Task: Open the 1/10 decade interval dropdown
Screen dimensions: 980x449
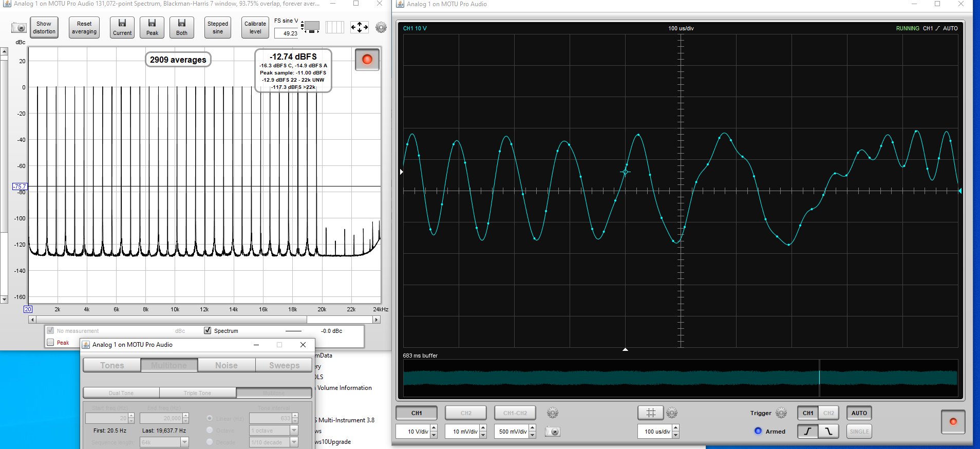Action: pyautogui.click(x=294, y=442)
